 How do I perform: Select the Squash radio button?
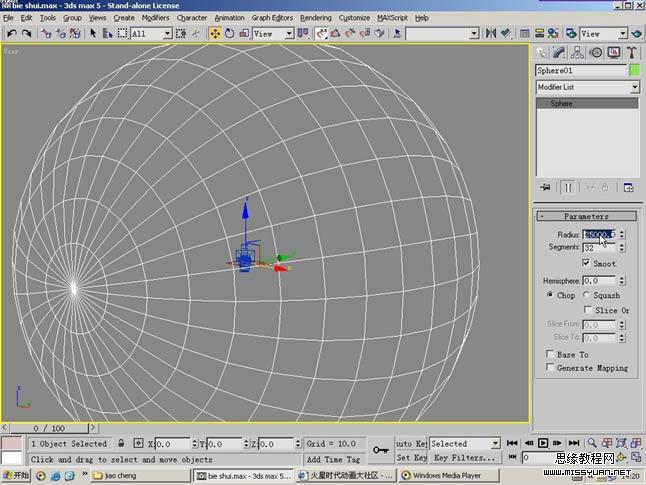[x=586, y=295]
